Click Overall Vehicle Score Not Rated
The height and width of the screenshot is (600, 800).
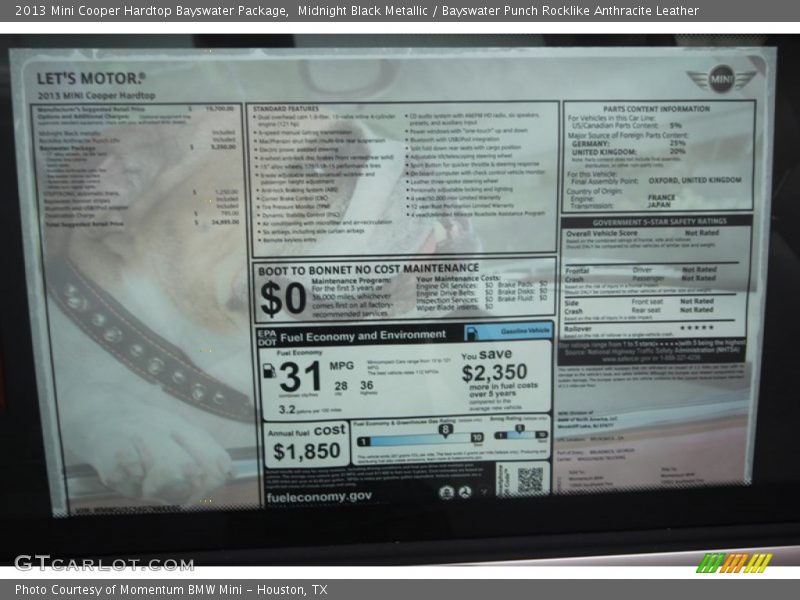pos(642,233)
